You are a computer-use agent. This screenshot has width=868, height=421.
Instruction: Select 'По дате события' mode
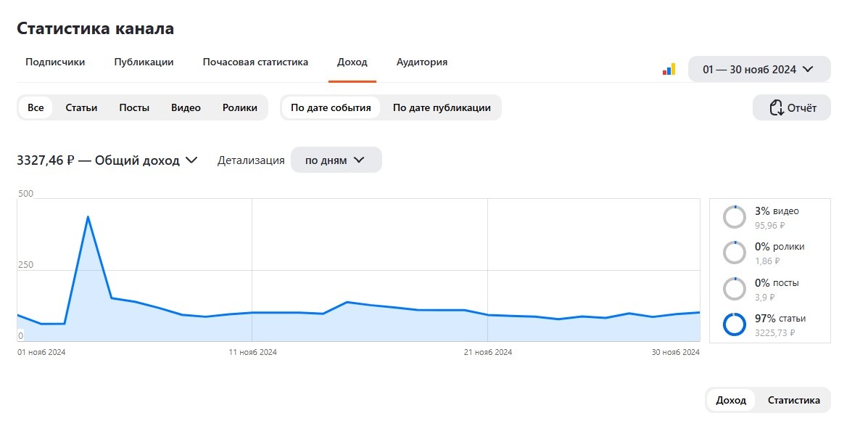[x=331, y=108]
